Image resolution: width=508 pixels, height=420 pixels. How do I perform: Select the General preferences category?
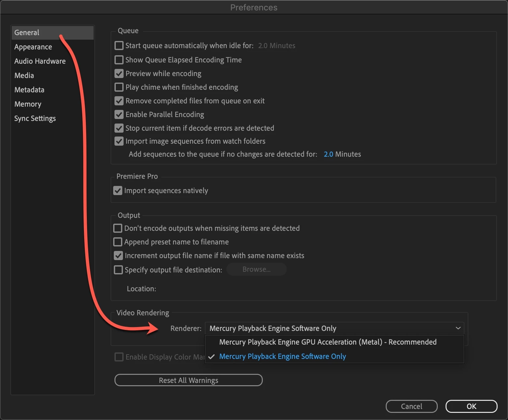tap(52, 33)
